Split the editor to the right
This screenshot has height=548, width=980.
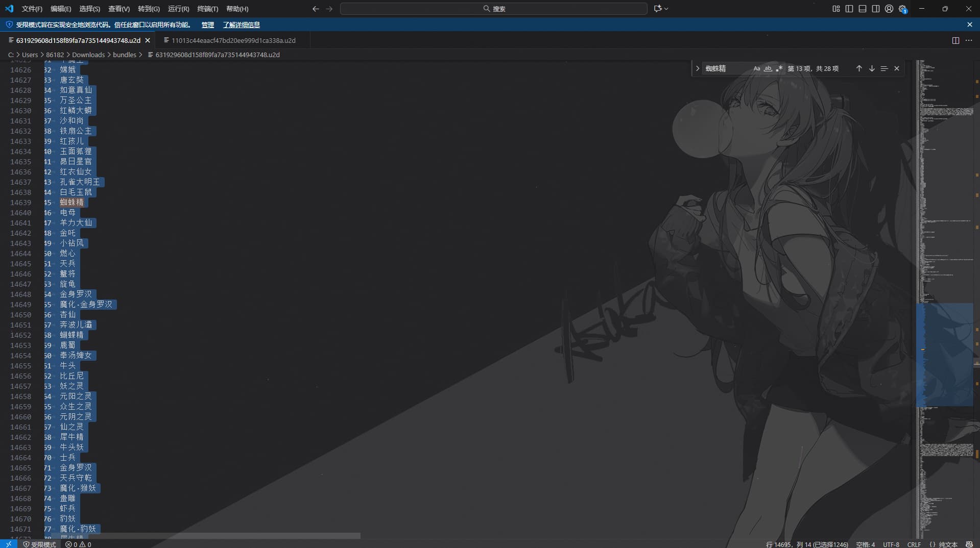pos(955,40)
